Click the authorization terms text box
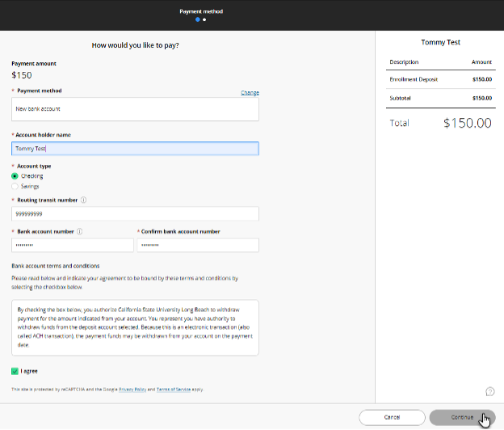504x430 pixels. (x=135, y=327)
